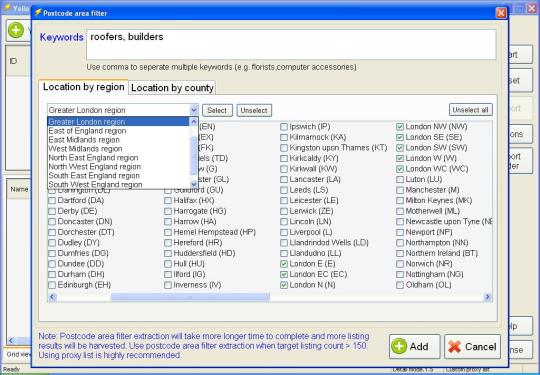Check Kingston upon Thames (KT) checkbox
The height and width of the screenshot is (375, 540).
coord(284,148)
